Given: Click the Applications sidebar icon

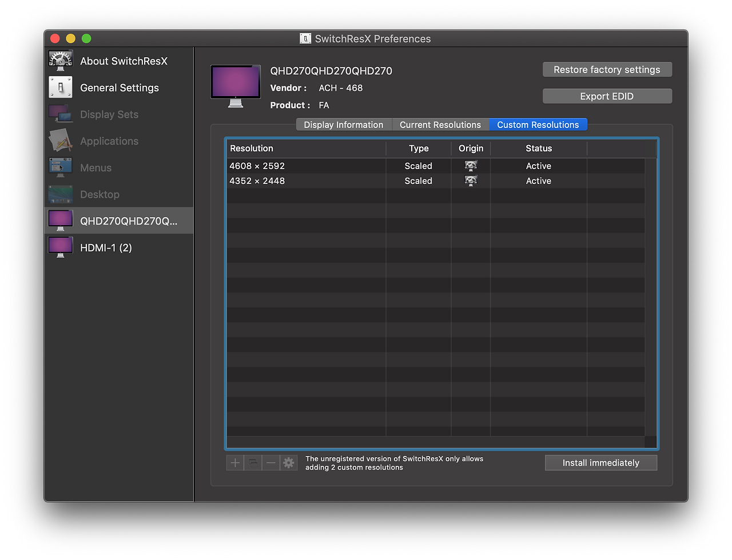Looking at the screenshot, I should 61,141.
